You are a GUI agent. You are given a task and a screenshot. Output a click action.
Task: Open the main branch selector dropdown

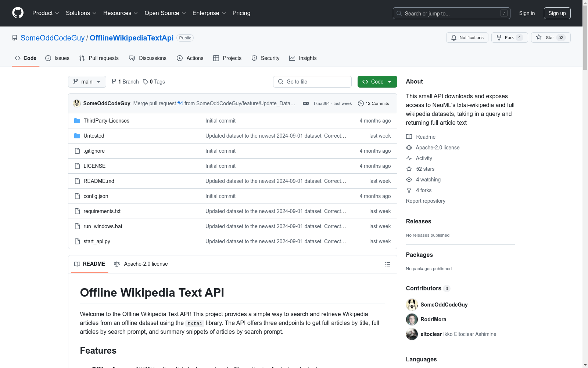point(87,82)
